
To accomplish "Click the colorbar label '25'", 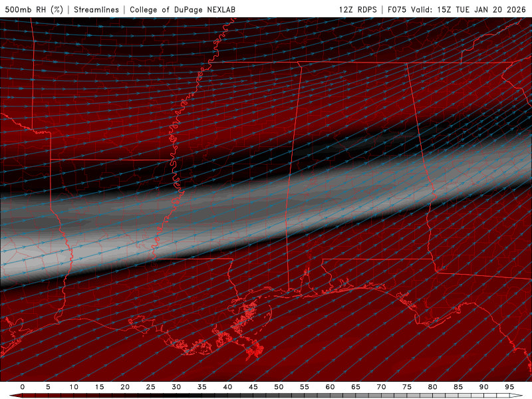I will 151,387.
